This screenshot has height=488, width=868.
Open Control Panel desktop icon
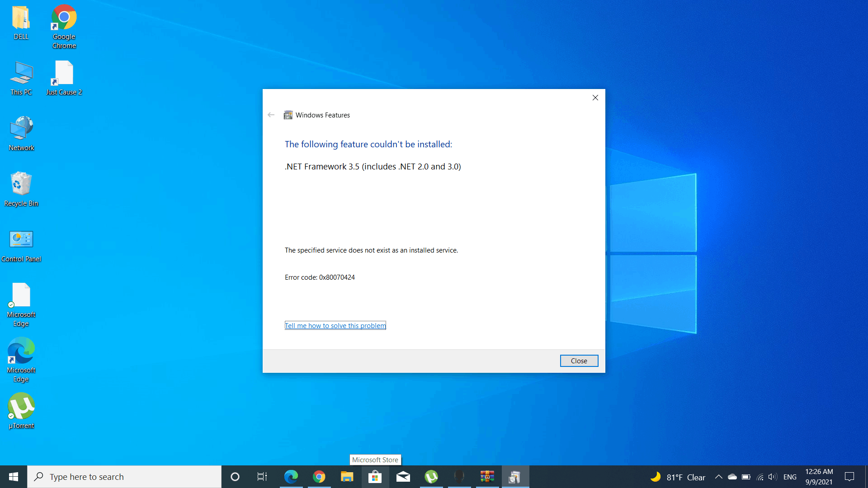coord(21,245)
